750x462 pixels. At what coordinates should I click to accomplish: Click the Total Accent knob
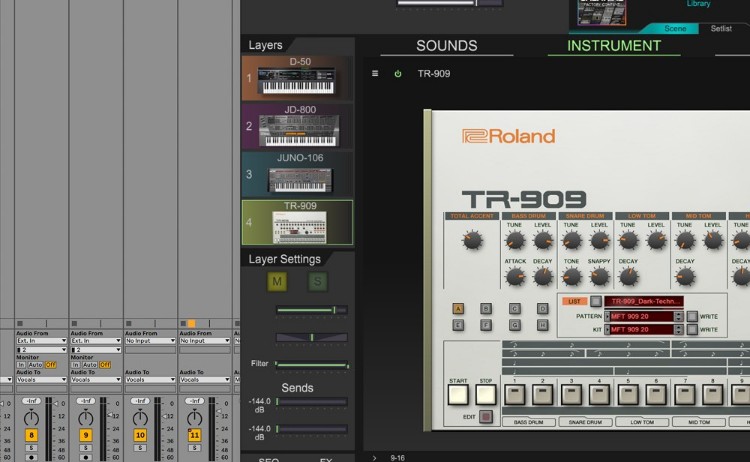473,241
